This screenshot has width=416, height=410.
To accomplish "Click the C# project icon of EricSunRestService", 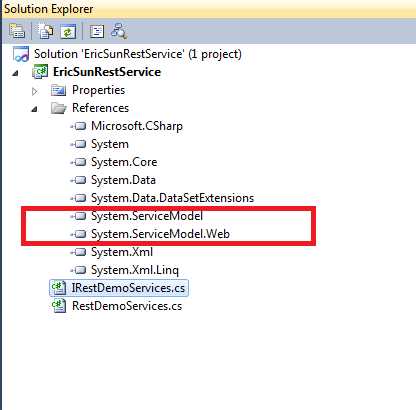I will point(40,72).
